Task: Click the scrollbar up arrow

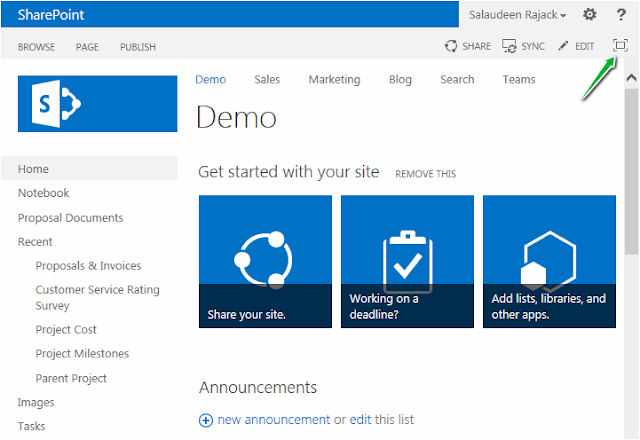Action: click(x=631, y=77)
